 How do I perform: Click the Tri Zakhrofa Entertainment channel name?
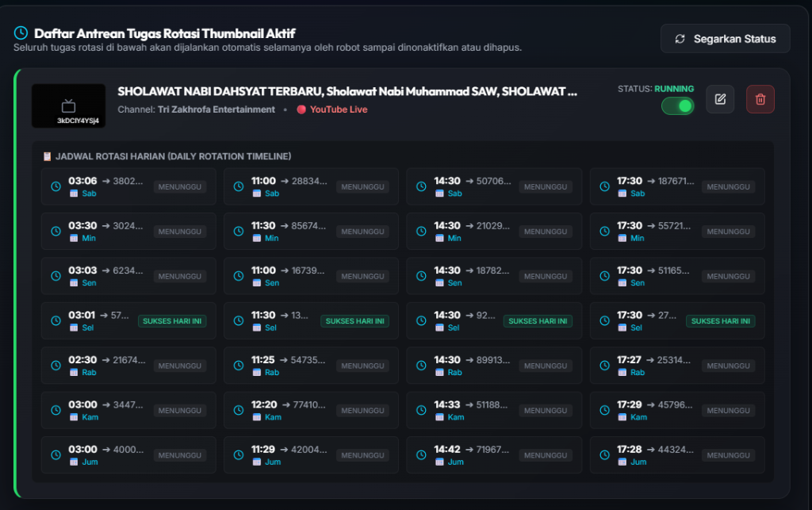click(x=216, y=109)
